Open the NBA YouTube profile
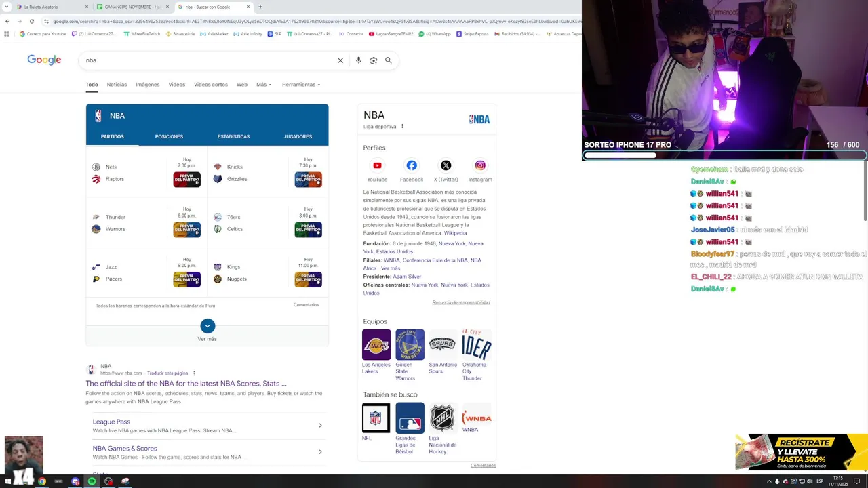Image resolution: width=868 pixels, height=488 pixels. 377,165
